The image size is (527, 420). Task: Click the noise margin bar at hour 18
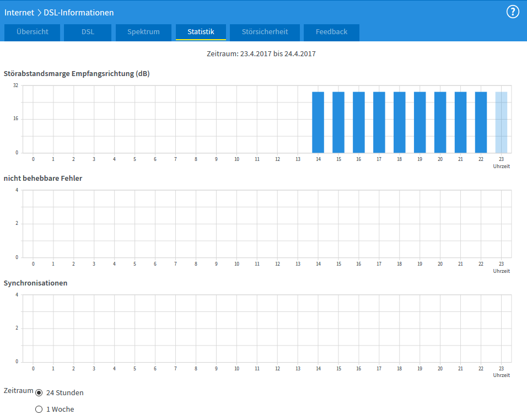(x=400, y=122)
